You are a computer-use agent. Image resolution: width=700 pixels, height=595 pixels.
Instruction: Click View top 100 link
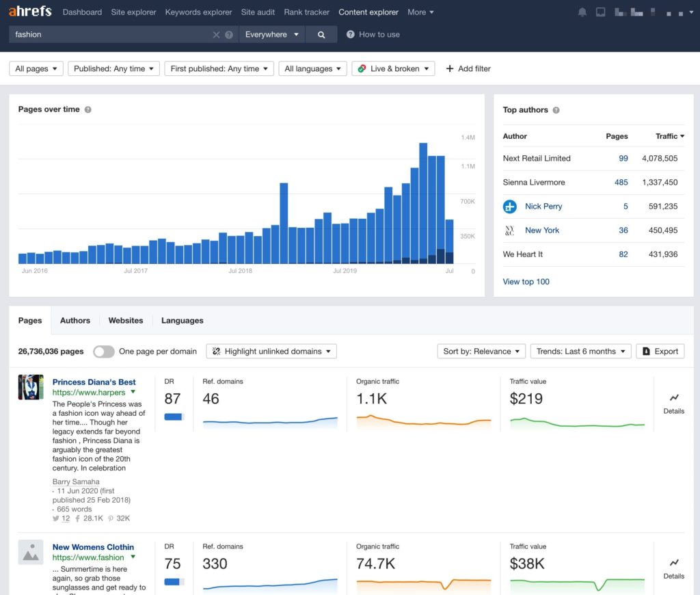click(x=526, y=282)
